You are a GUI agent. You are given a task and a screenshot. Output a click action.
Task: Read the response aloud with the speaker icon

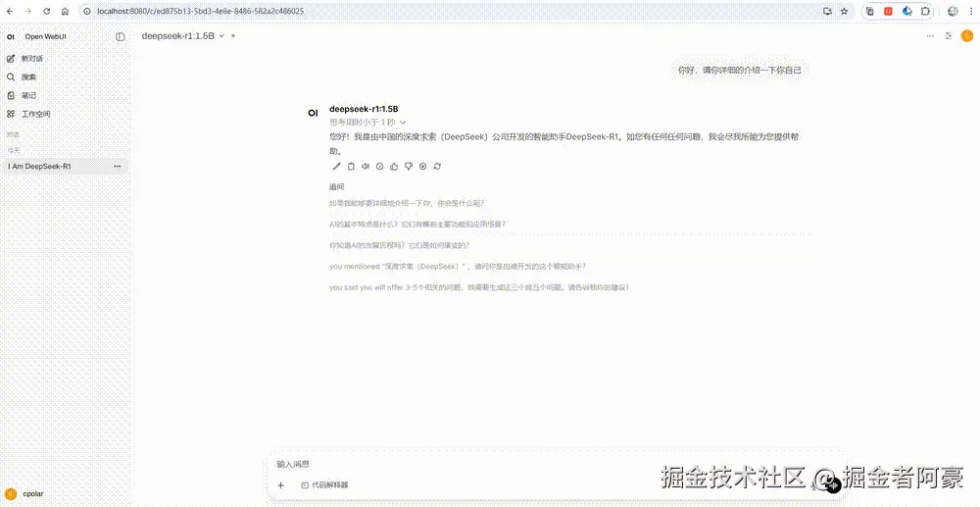pyautogui.click(x=365, y=167)
